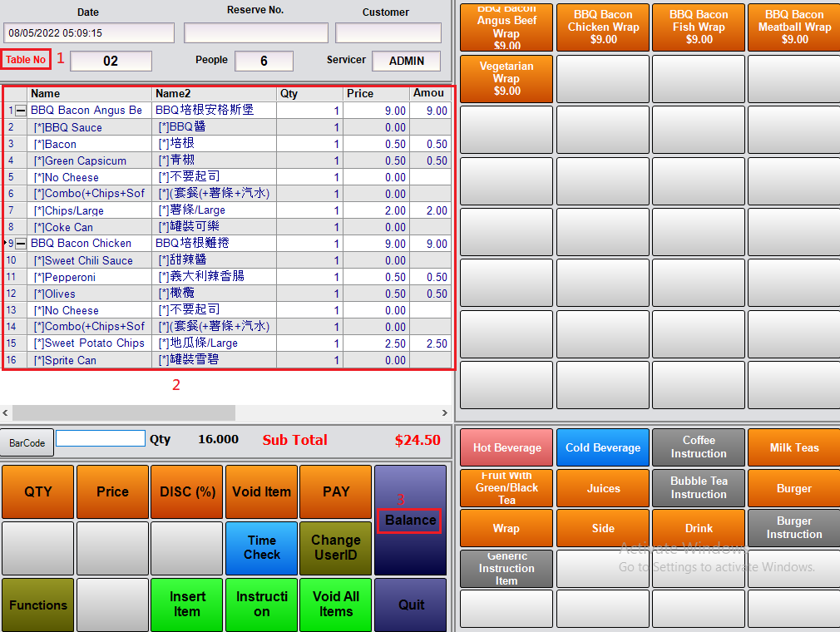This screenshot has width=840, height=632.
Task: Add BBQ Bacon Meatball Wrap to order
Action: click(794, 27)
